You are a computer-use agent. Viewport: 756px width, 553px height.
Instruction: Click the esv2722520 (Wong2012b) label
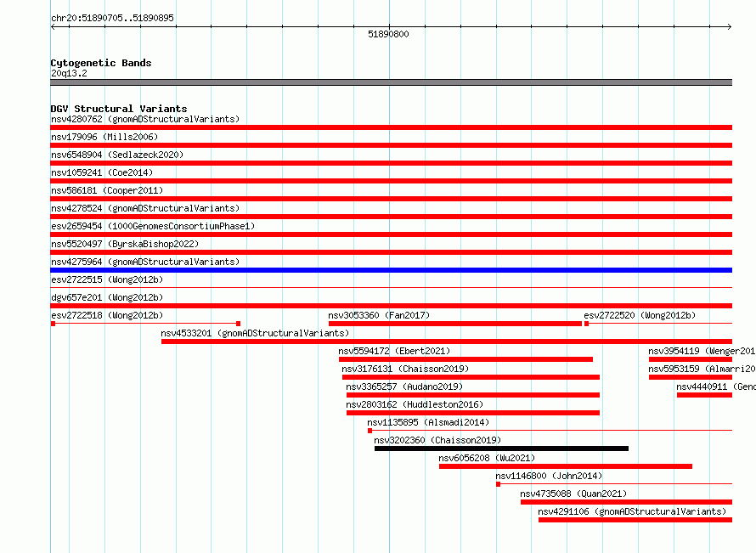click(640, 315)
